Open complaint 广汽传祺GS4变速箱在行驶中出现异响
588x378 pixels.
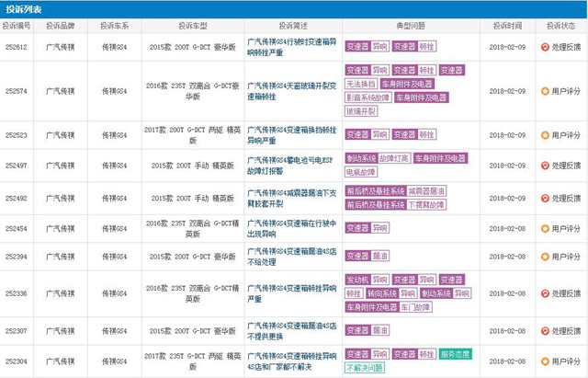point(292,229)
